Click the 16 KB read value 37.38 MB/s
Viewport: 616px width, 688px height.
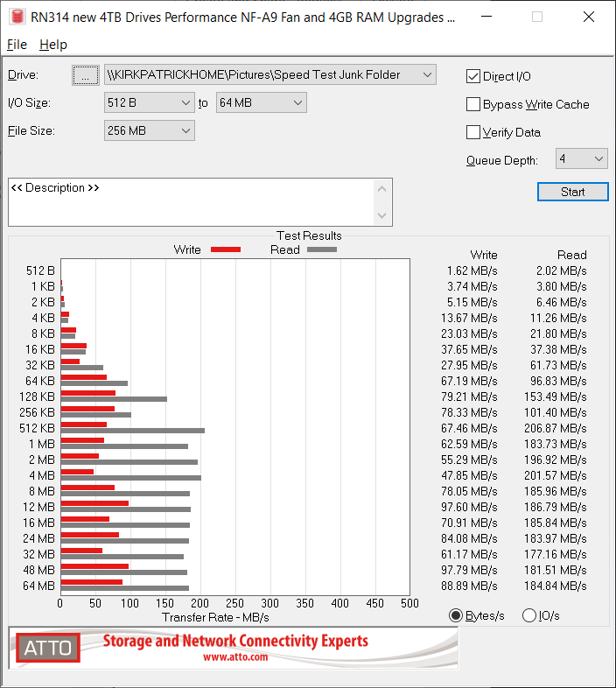558,349
